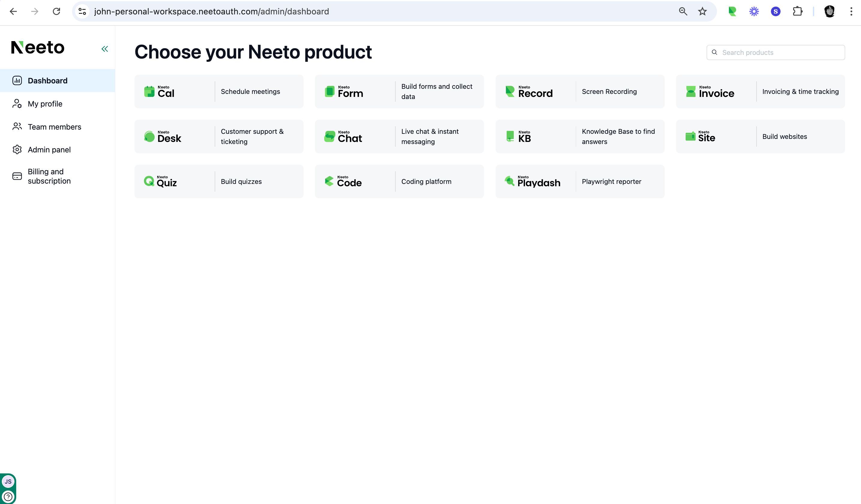Image resolution: width=861 pixels, height=504 pixels.
Task: Click Build forms and collect data
Action: pos(437,91)
